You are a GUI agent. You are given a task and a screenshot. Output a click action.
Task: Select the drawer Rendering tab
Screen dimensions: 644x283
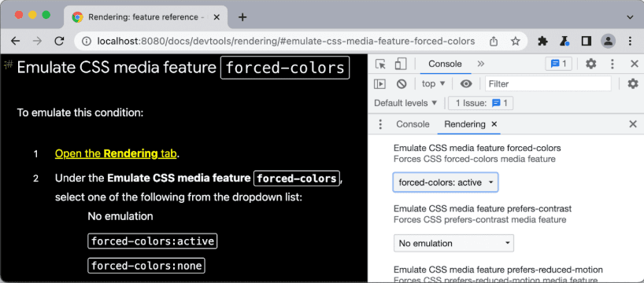click(x=464, y=124)
